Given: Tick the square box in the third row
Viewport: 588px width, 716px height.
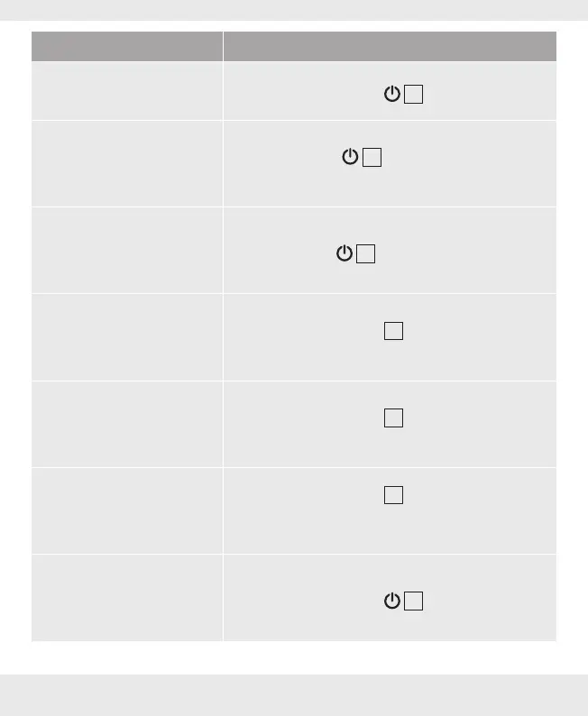Looking at the screenshot, I should (x=365, y=254).
